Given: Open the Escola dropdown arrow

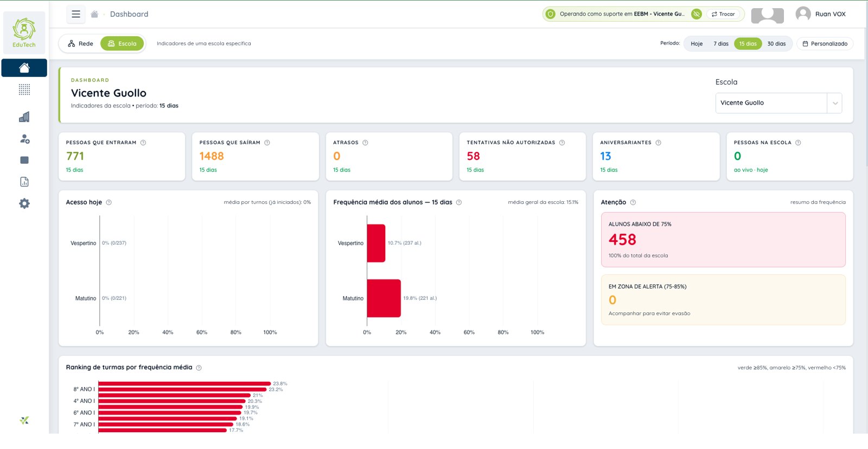Looking at the screenshot, I should pyautogui.click(x=835, y=103).
